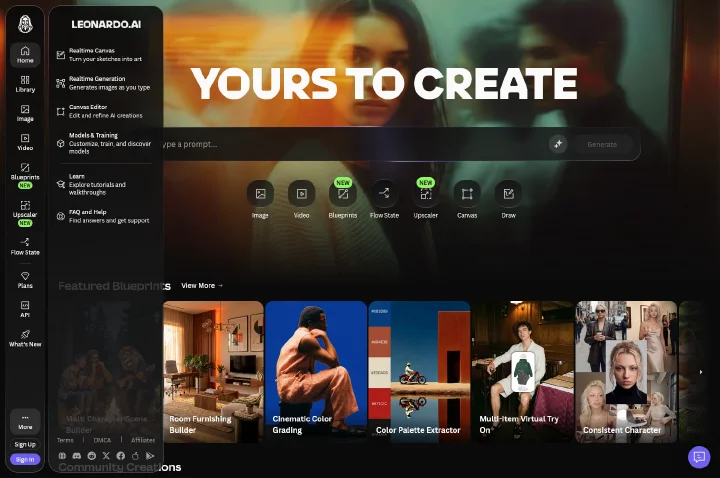Viewport: 720px width, 478px height.
Task: Open the chat support bubble
Action: coord(699,457)
